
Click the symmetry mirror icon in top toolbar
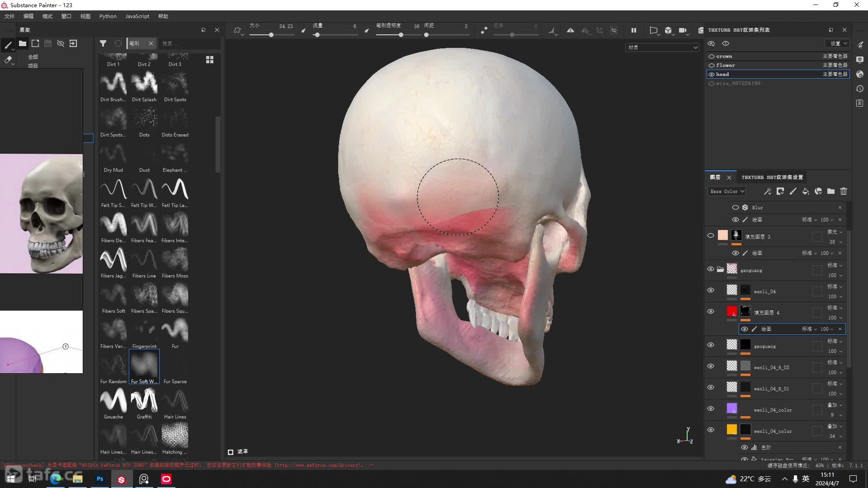(x=571, y=30)
